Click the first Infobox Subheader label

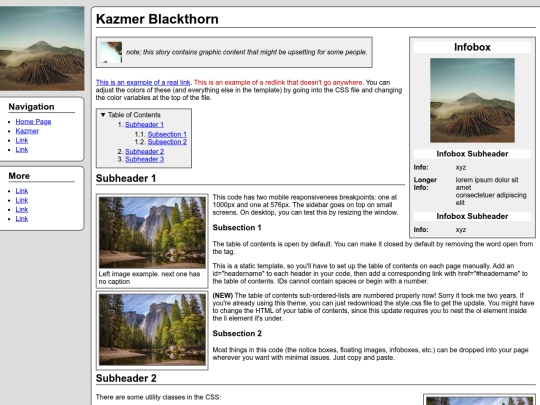point(472,154)
